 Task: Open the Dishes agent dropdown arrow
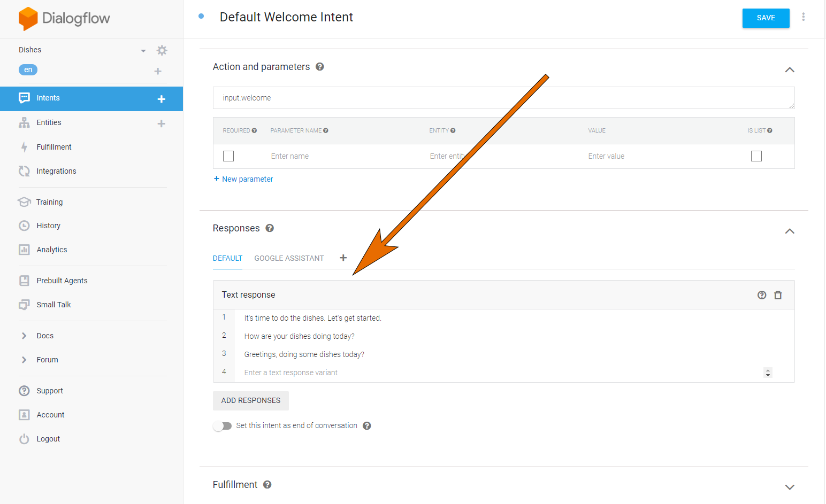143,51
